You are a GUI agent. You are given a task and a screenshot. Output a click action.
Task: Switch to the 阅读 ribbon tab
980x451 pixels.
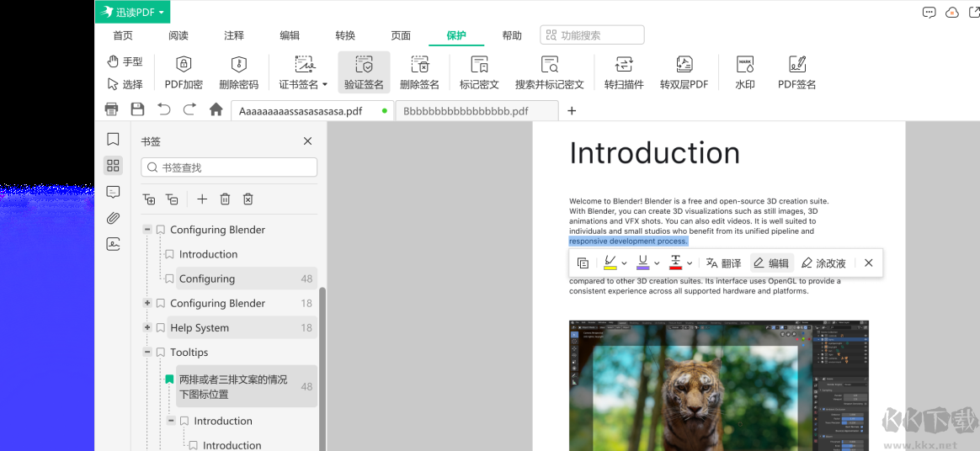(x=178, y=35)
